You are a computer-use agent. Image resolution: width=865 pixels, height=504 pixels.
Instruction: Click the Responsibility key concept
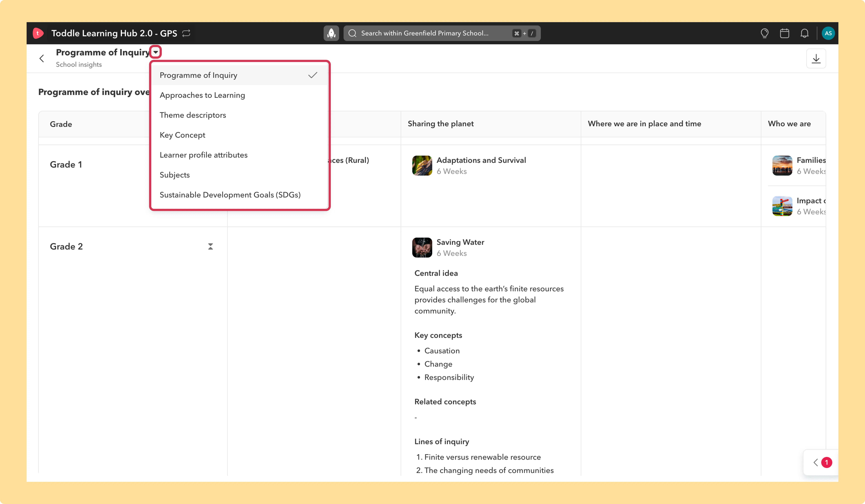pos(449,377)
